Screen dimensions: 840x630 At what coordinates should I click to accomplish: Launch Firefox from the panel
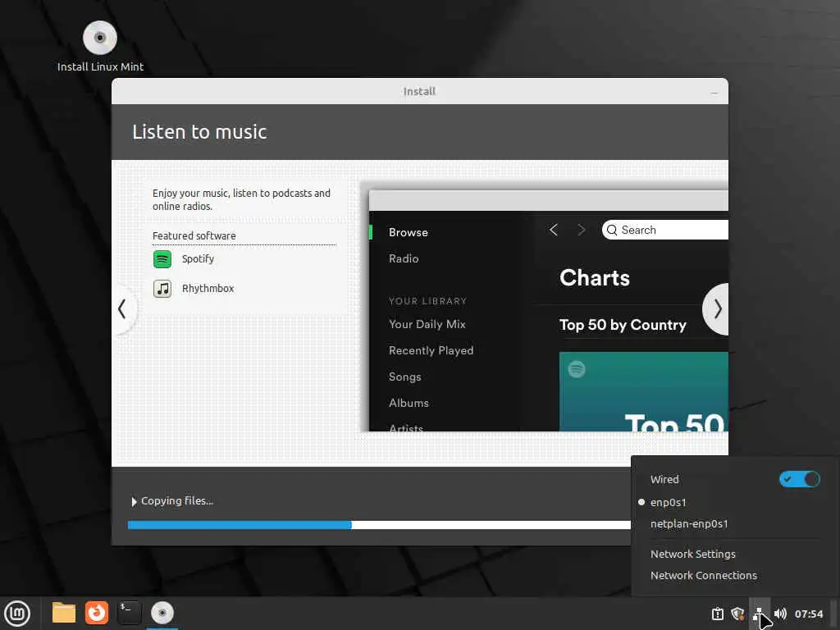pos(97,613)
